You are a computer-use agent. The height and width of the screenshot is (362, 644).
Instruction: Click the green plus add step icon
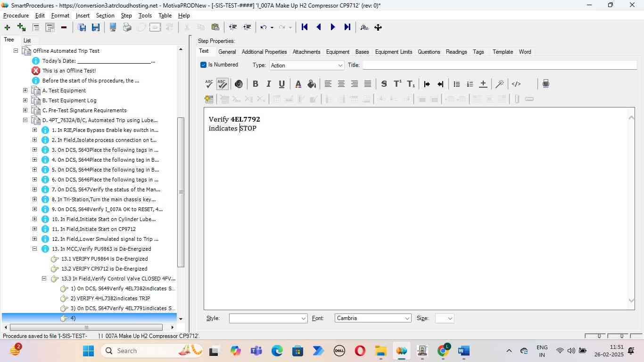(7, 27)
